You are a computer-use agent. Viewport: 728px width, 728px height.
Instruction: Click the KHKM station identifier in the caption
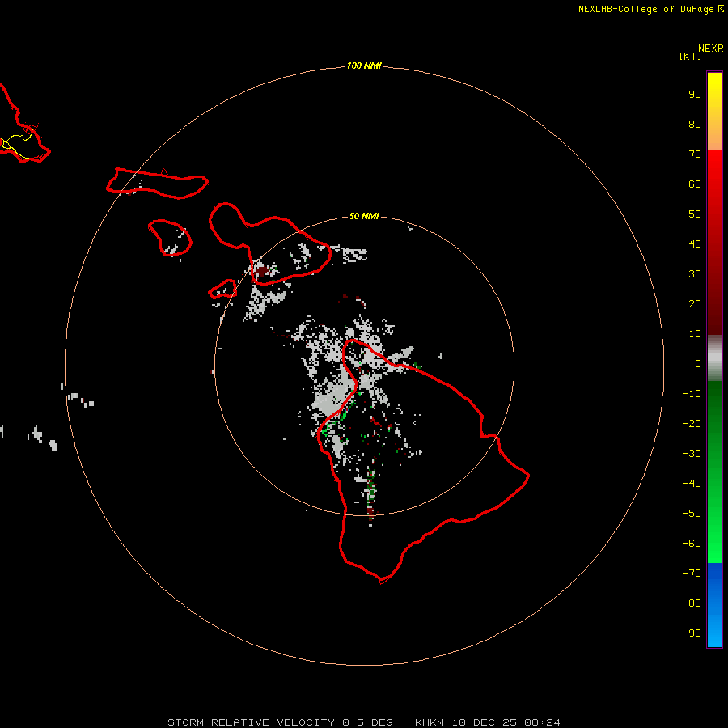tap(430, 722)
